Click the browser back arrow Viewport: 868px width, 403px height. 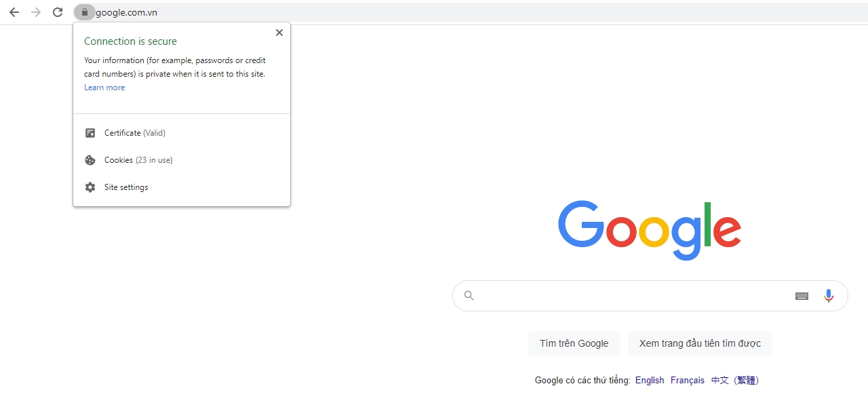coord(14,12)
